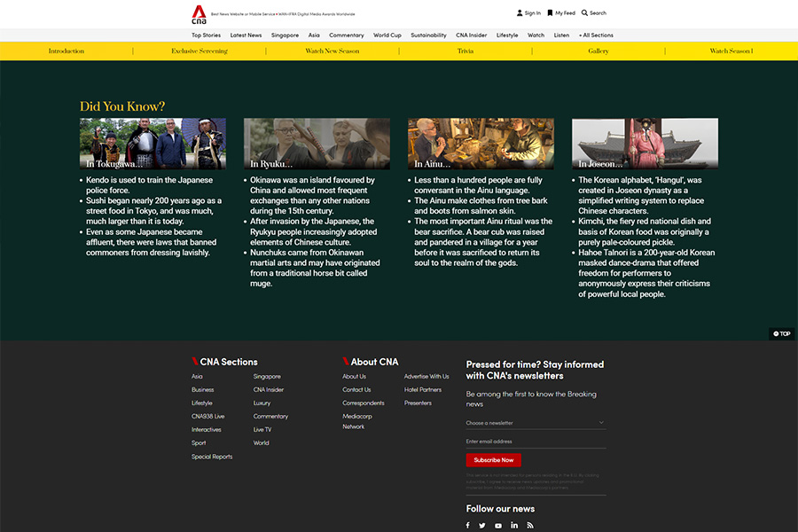Screen dimensions: 798x532
Task: Open Advertise With Us link
Action: (426, 377)
